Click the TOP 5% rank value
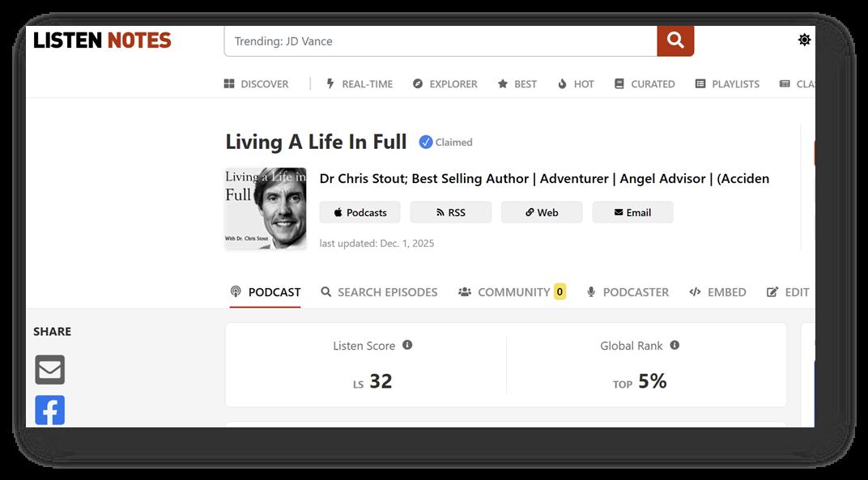Image resolution: width=868 pixels, height=480 pixels. 640,381
